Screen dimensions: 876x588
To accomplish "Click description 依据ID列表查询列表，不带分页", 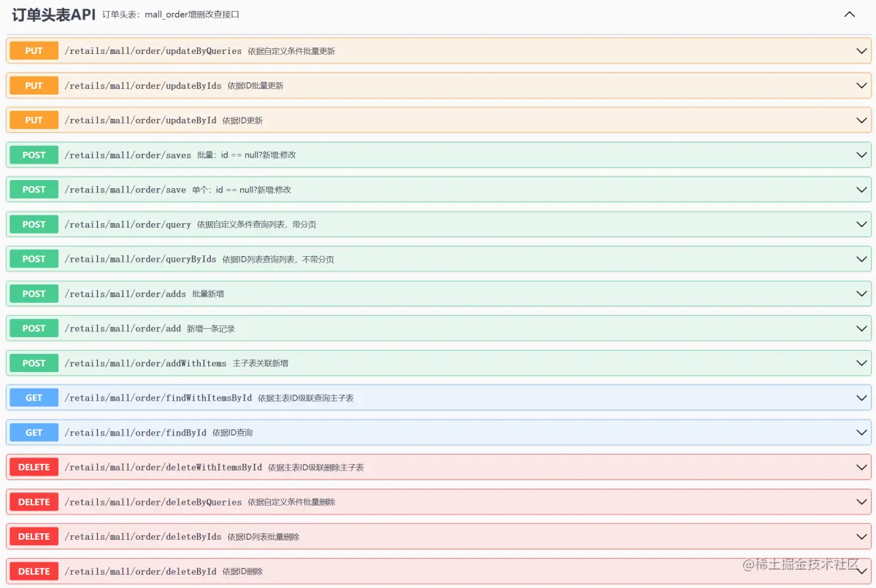I will (278, 259).
